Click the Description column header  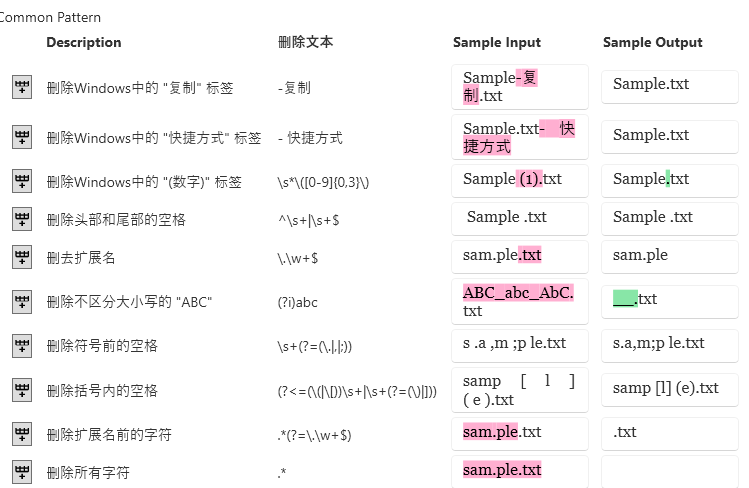click(x=84, y=42)
